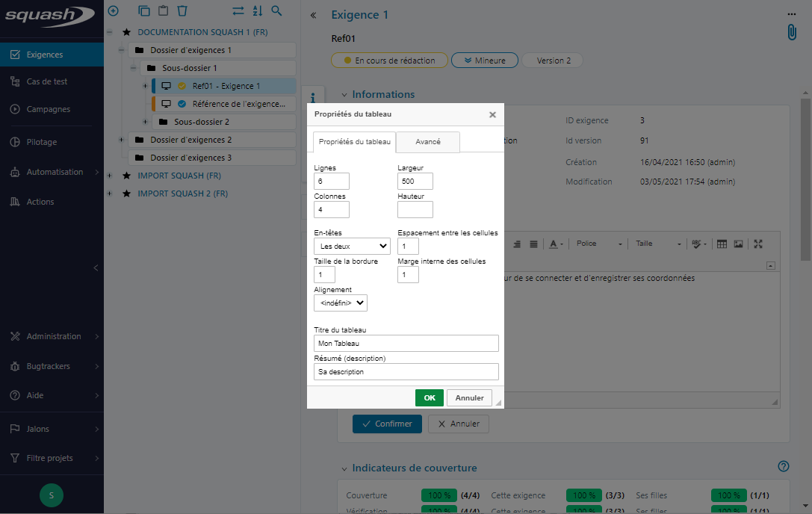Click the help icon beside Indicateurs de couverture
The image size is (812, 514).
pyautogui.click(x=783, y=467)
